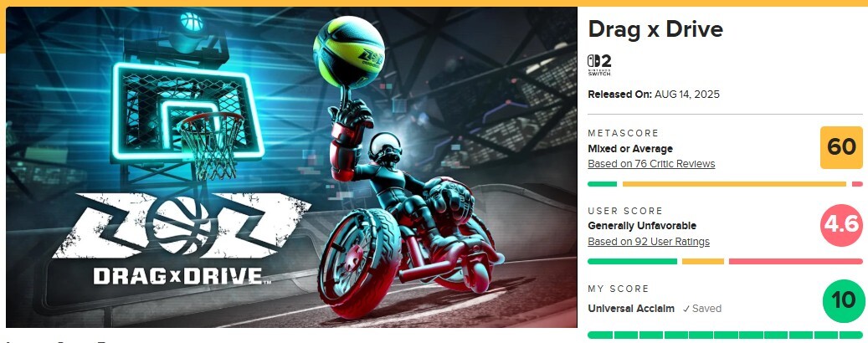Set my score to the first rating segment
The image size is (868, 343).
(x=600, y=335)
